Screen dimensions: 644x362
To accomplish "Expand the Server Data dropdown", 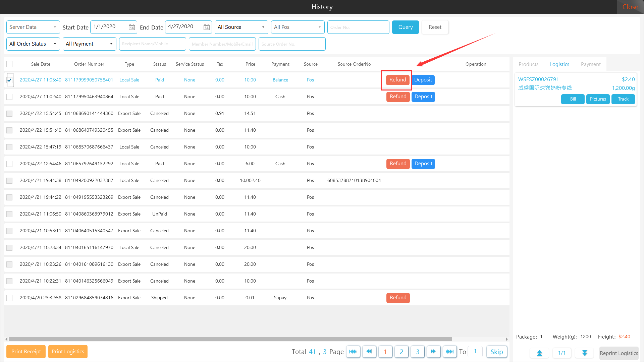I will pos(33,27).
